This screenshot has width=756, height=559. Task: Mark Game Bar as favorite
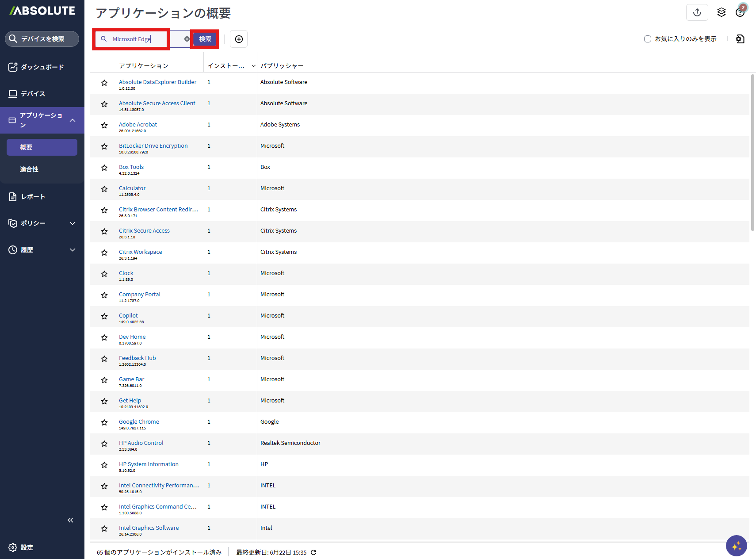(104, 380)
